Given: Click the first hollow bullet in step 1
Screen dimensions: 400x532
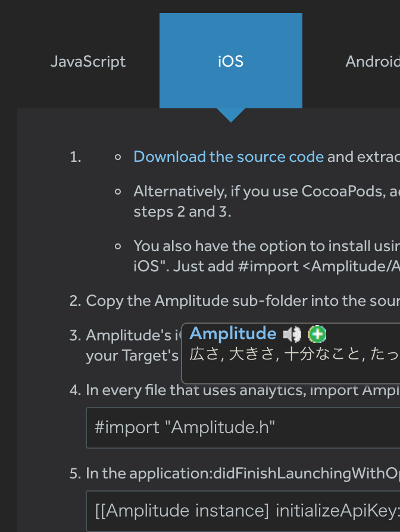Looking at the screenshot, I should (118, 157).
